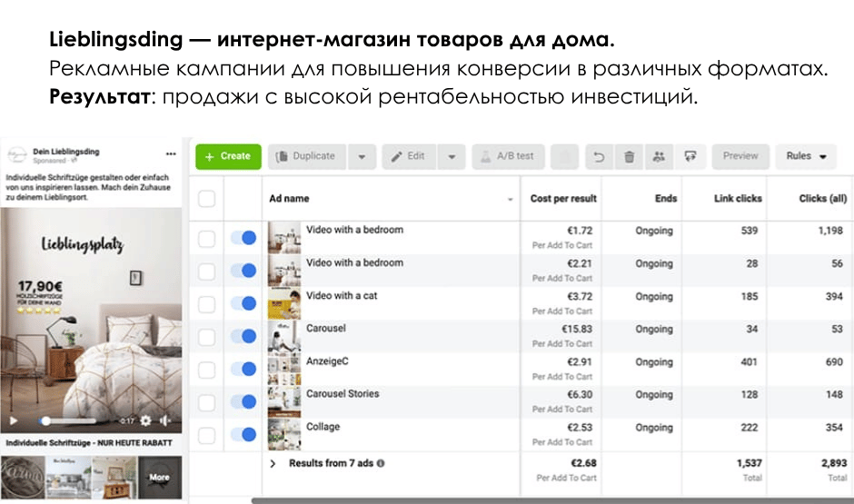Sort by the Ad name column arrow
The image size is (854, 504).
[511, 200]
